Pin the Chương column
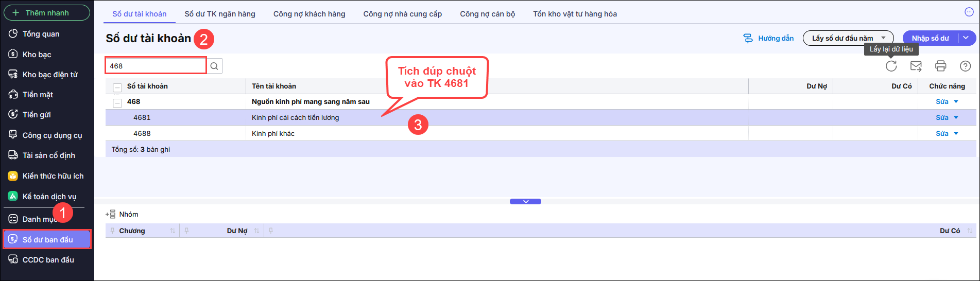Viewport: 980px width, 281px height. coord(112,231)
